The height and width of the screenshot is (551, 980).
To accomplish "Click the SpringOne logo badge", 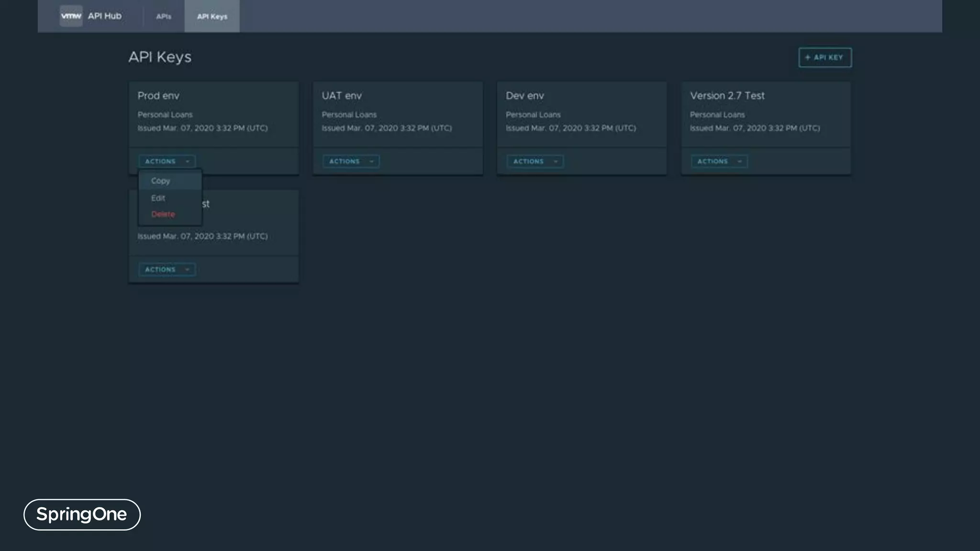I will pos(82,515).
